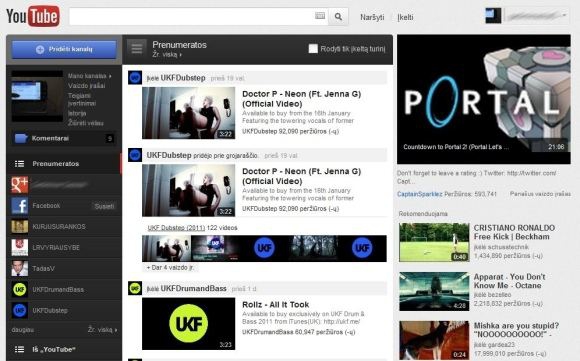This screenshot has height=361, width=580.
Task: Open the on-screen keyboard icon in search box
Action: 320,16
